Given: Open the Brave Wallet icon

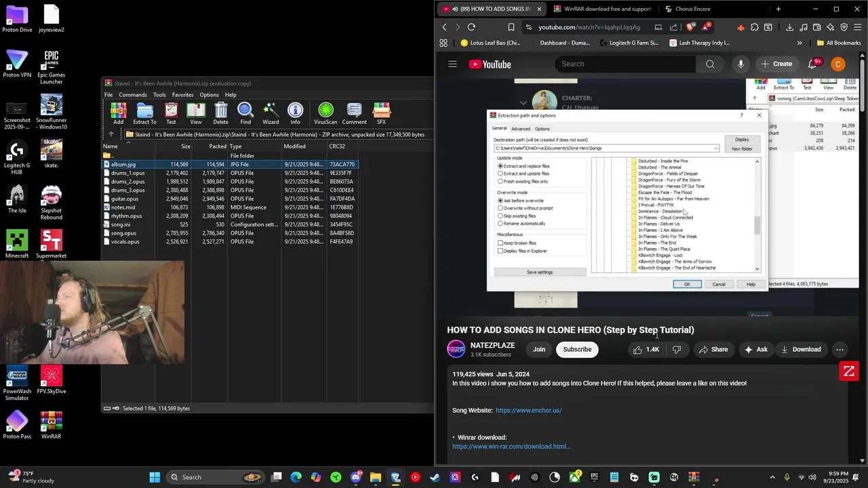Looking at the screenshot, I should click(817, 27).
